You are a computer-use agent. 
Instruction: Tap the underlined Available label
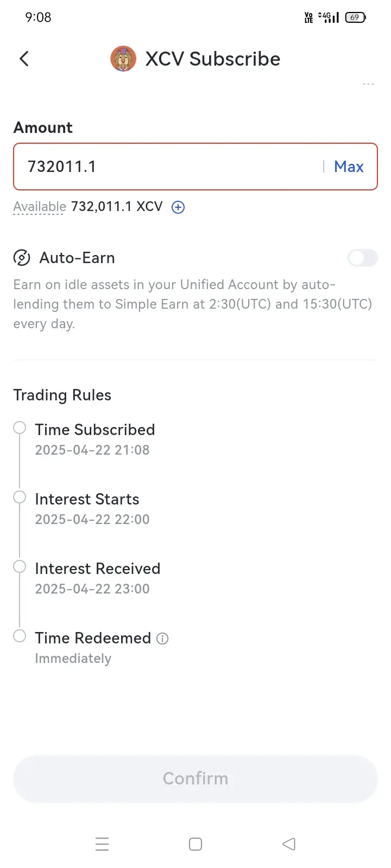coord(40,207)
